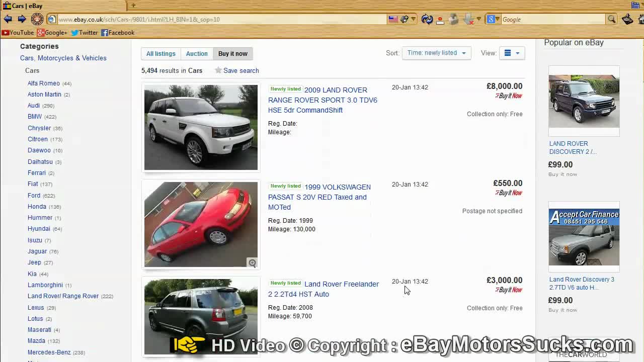Click the Google search engine icon
Viewport: 644px width, 362px height.
pos(491,19)
